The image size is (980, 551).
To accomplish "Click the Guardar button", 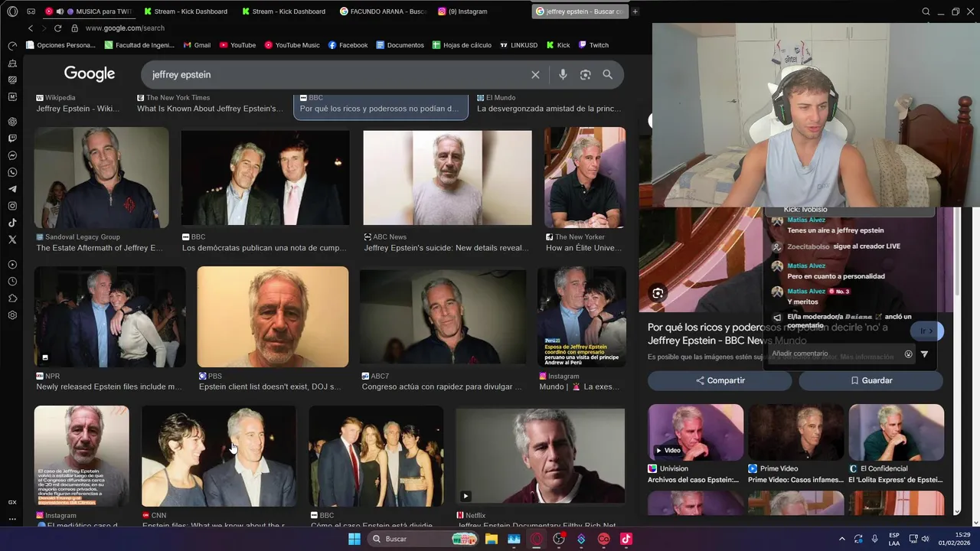I will (x=871, y=380).
